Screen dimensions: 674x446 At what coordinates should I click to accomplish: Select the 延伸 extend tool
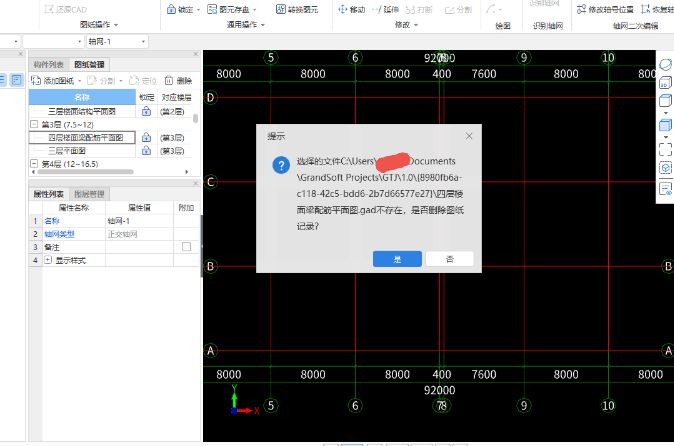click(385, 9)
